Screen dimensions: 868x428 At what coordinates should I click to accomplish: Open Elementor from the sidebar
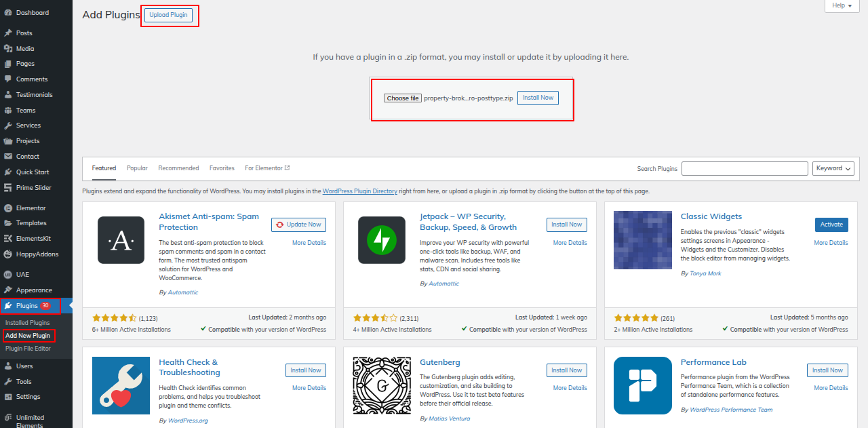pyautogui.click(x=31, y=208)
